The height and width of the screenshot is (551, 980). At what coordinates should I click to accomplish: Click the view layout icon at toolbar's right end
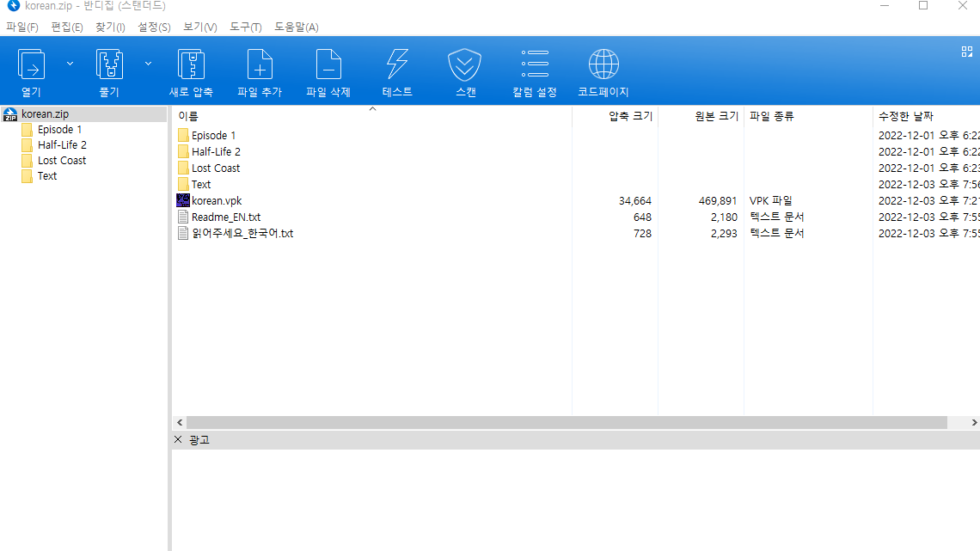967,52
